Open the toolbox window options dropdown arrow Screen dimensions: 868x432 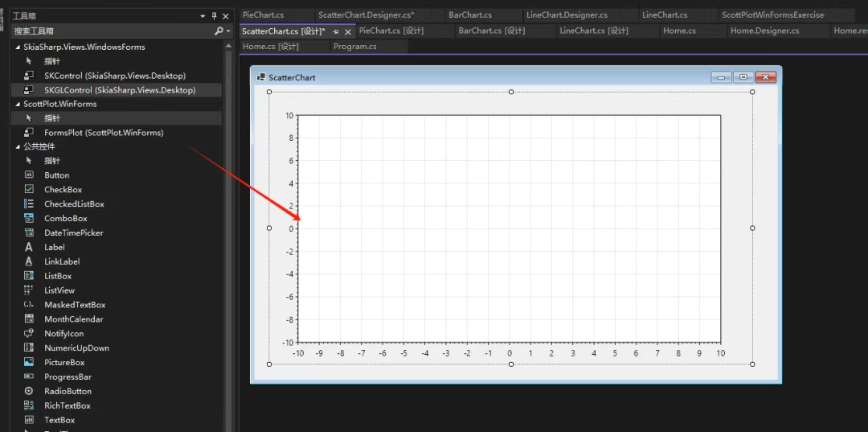pyautogui.click(x=203, y=16)
